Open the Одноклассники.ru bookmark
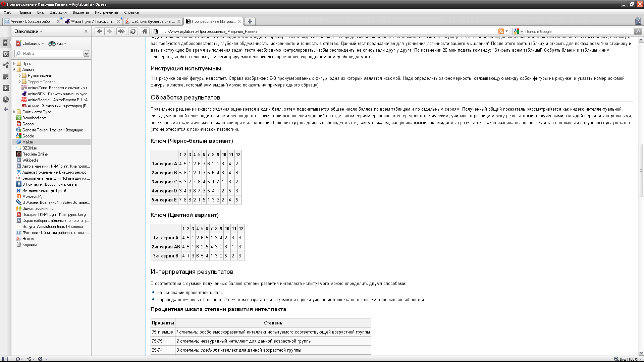Image resolution: width=644 pixels, height=362 pixels. point(52,208)
